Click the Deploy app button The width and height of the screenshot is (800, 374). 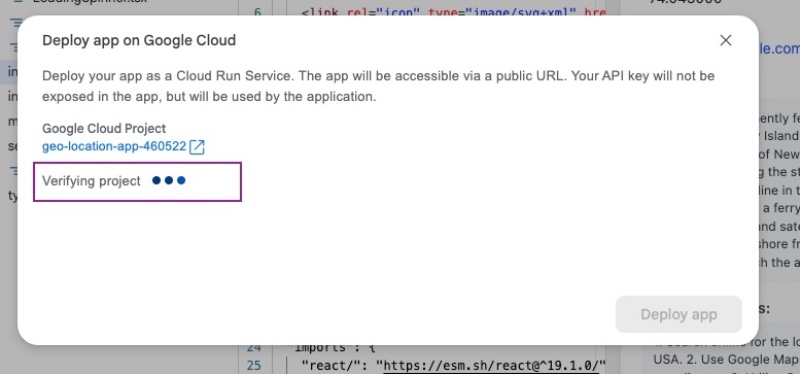coord(679,314)
